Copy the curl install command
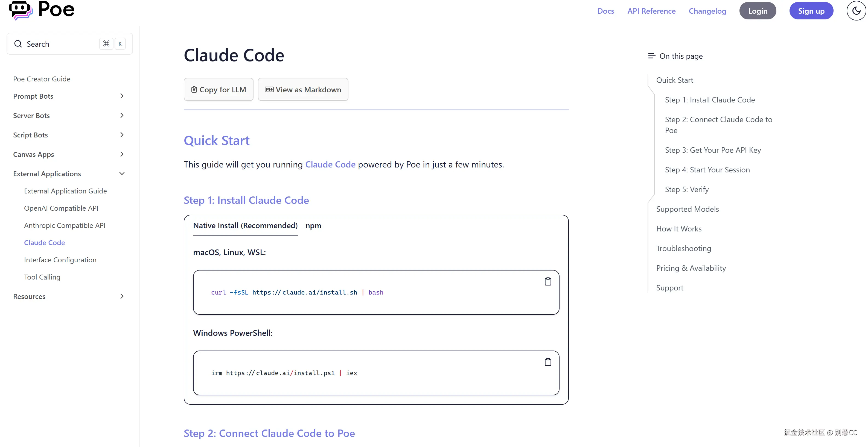Screen dimensions: 868x447 548,281
